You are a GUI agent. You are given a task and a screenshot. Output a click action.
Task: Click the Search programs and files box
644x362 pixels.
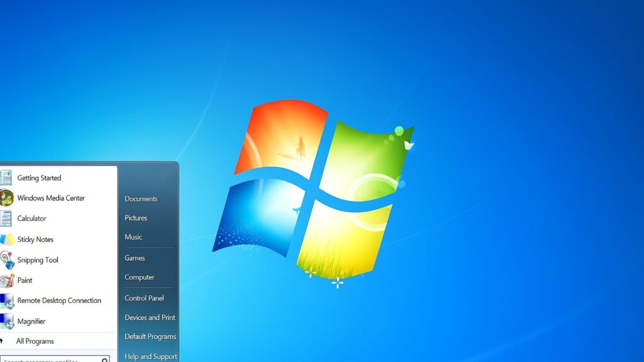tap(53, 359)
